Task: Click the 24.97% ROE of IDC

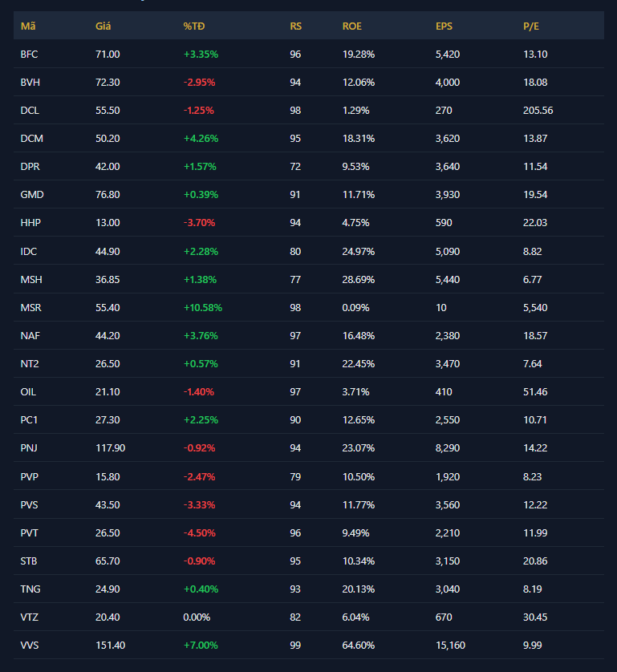Action: (x=359, y=252)
